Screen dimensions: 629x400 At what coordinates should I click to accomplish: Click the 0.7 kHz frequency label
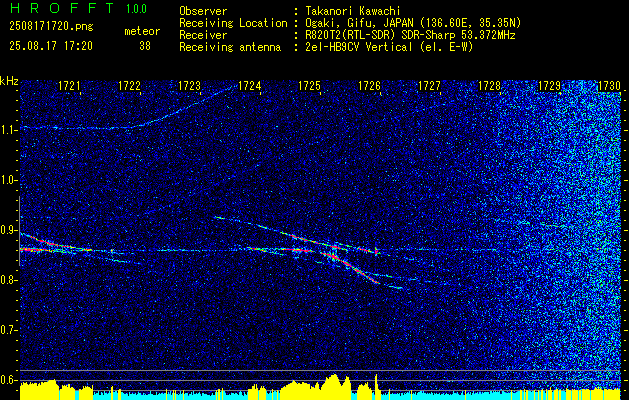click(x=8, y=330)
